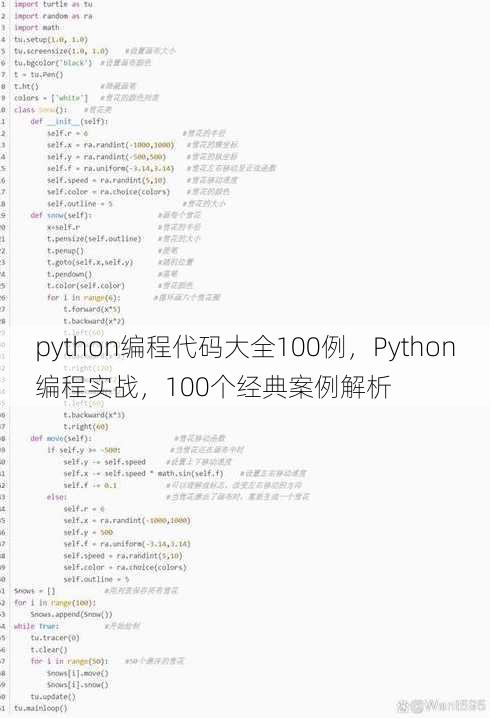Click the 'def __init__(self):' line
490x718 pixels.
coord(69,121)
